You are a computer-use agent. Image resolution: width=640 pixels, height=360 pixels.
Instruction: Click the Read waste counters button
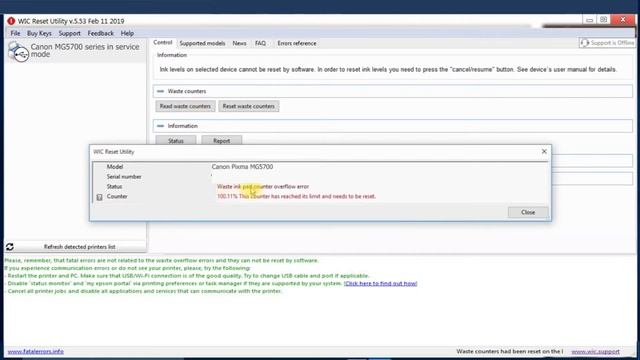coord(185,106)
